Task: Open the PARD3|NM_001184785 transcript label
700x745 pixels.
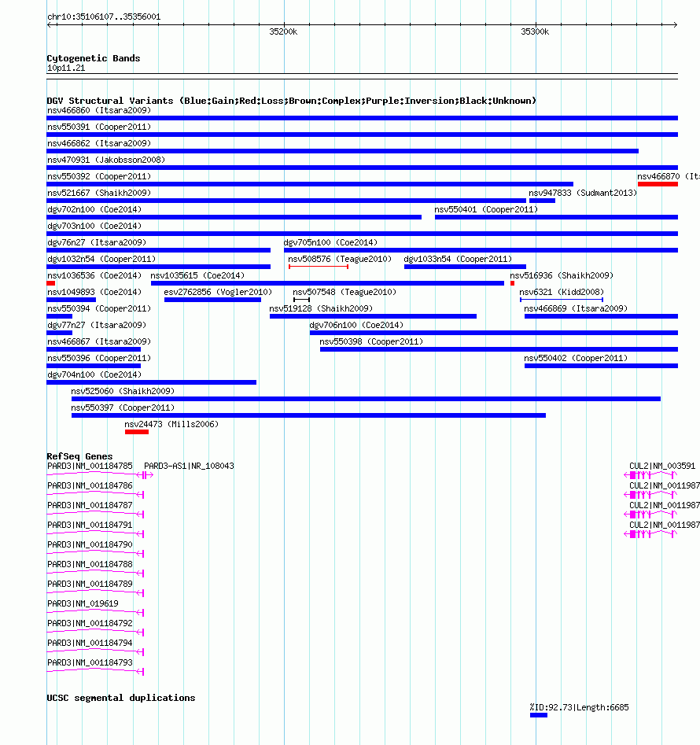Action: coord(90,466)
